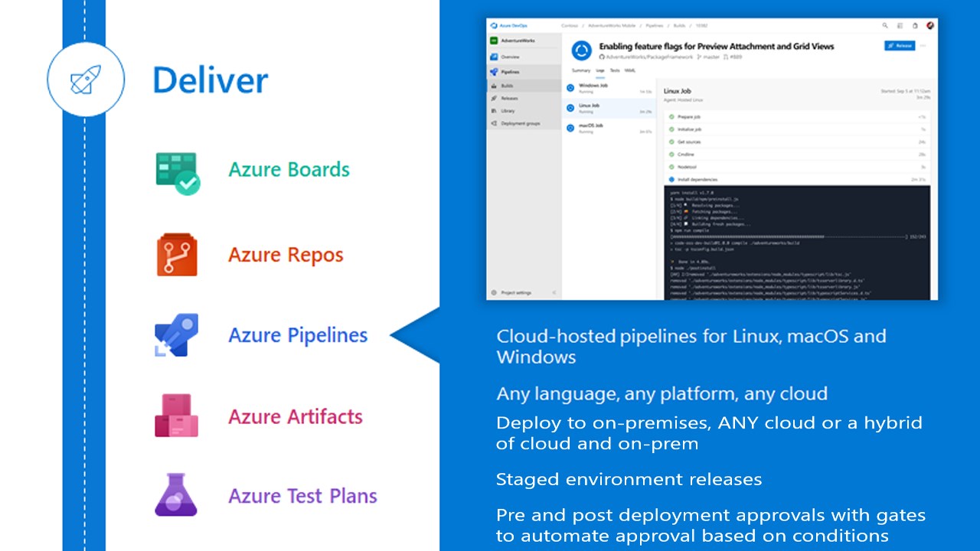Select the Windows Job entry
The height and width of the screenshot is (551, 980).
[x=609, y=88]
